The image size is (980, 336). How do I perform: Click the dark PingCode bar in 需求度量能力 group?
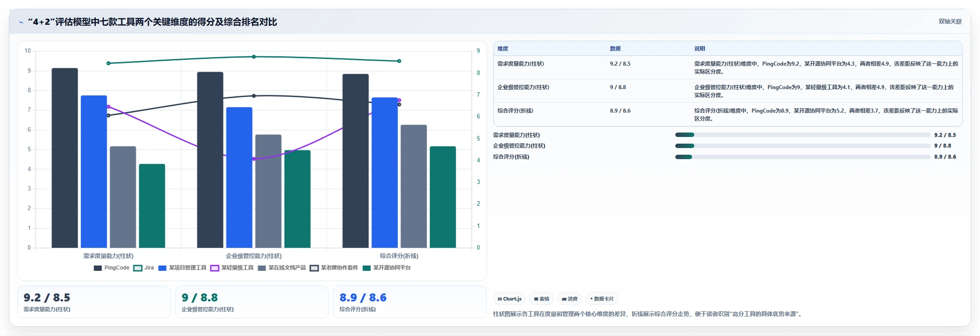tap(65, 158)
